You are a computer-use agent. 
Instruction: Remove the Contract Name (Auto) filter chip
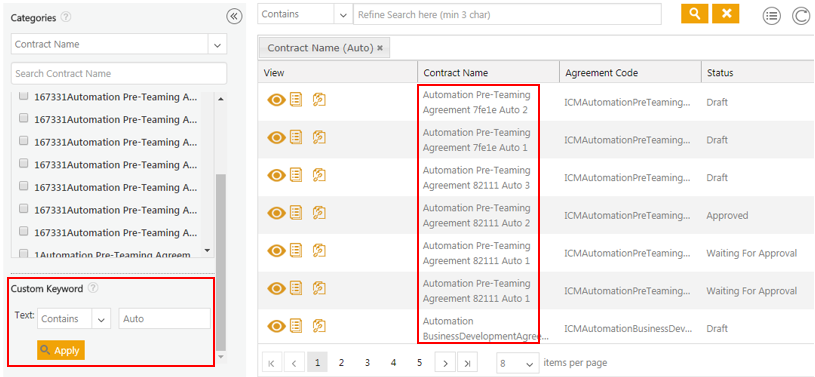(x=380, y=48)
